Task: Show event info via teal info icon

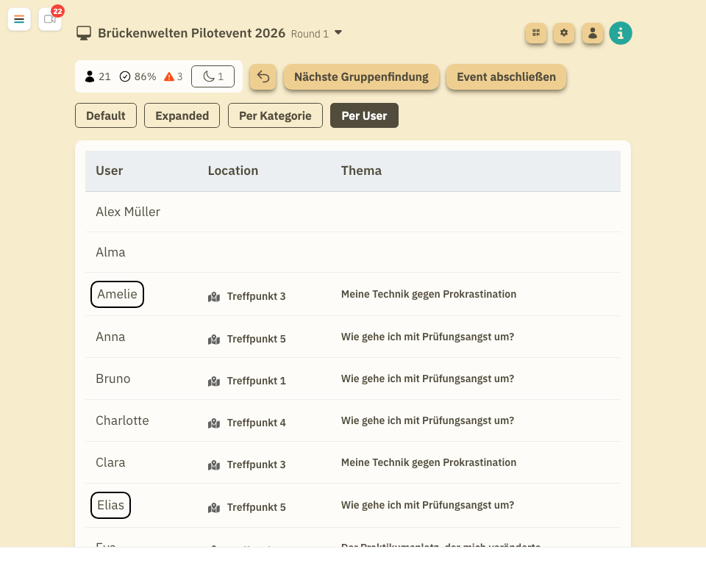Action: coord(621,33)
